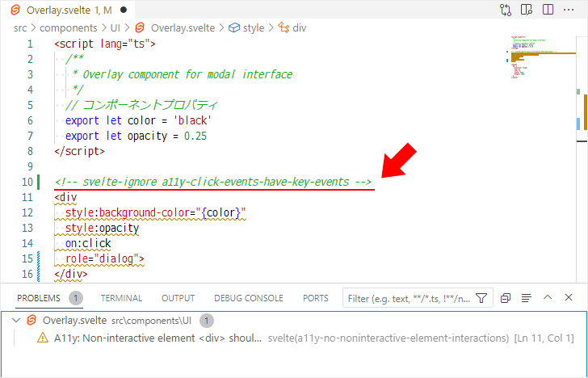Click line number 10 in the gutter

tap(27, 183)
